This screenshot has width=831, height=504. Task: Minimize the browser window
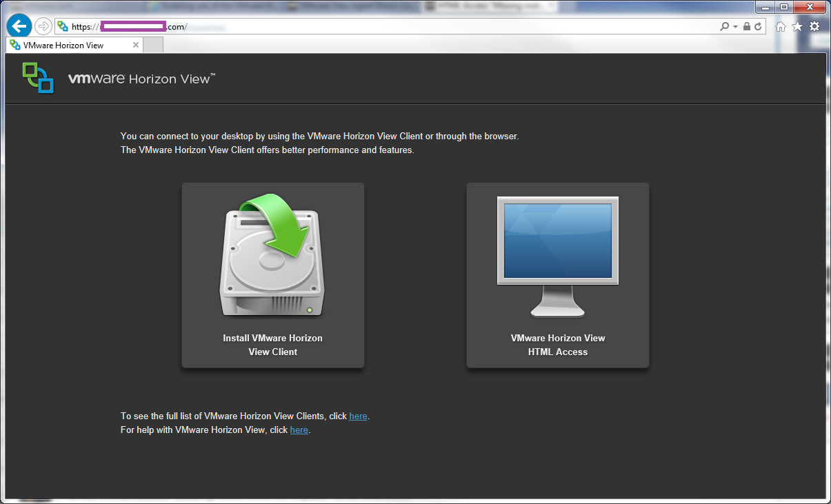click(765, 7)
